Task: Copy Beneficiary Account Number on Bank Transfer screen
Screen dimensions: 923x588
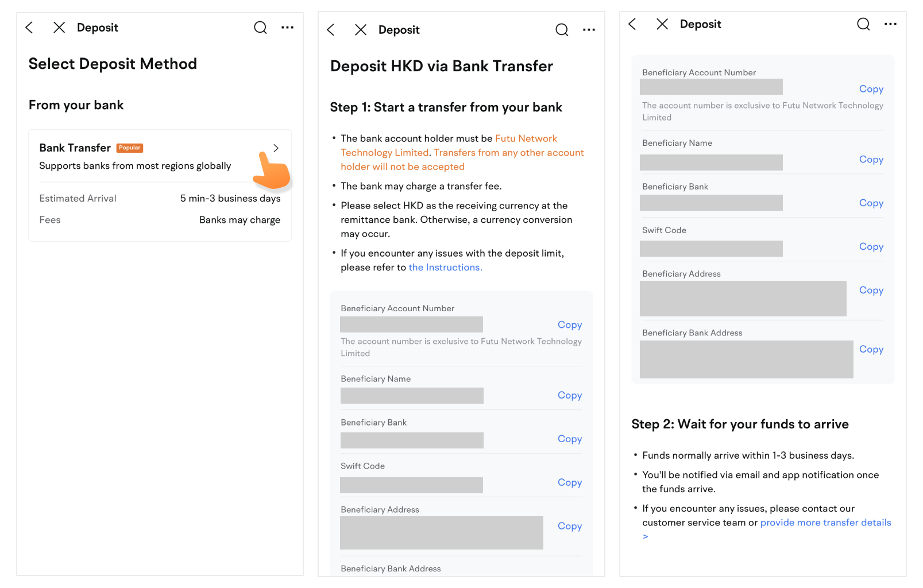Action: point(569,325)
